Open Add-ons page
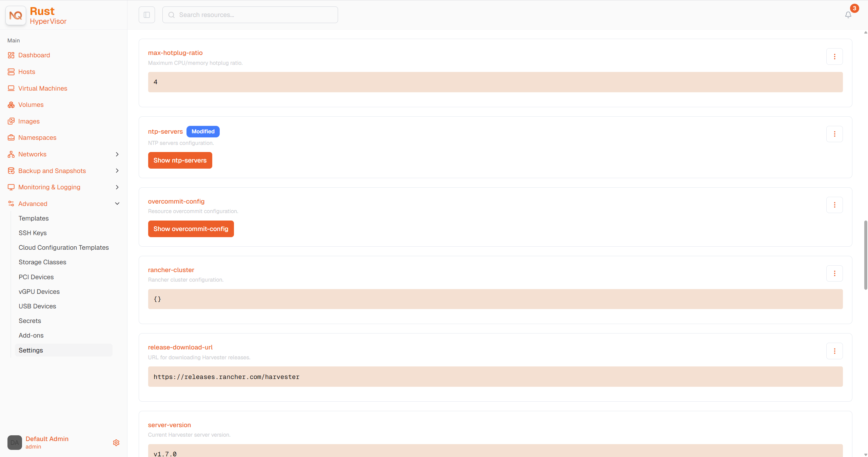This screenshot has height=457, width=868. pyautogui.click(x=31, y=336)
